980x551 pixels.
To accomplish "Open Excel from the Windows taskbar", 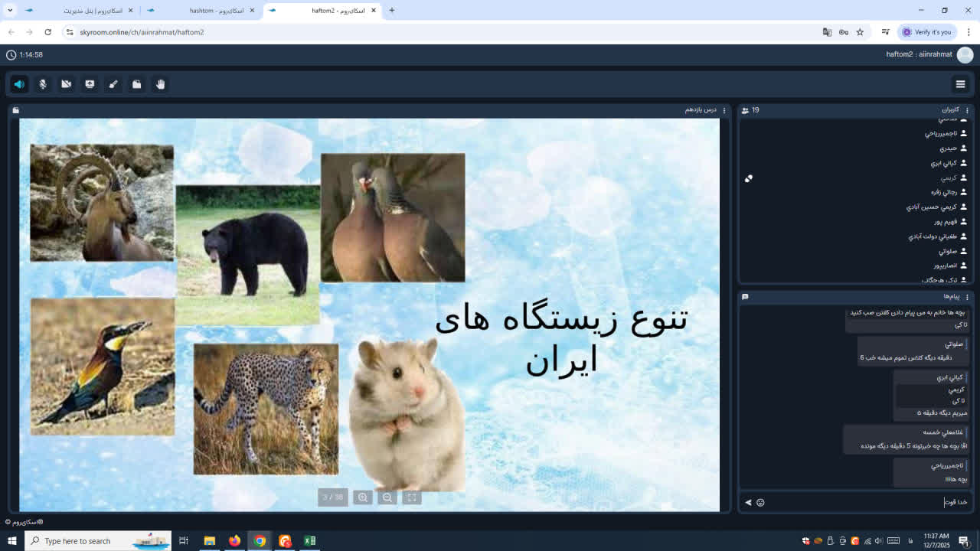I will click(309, 541).
